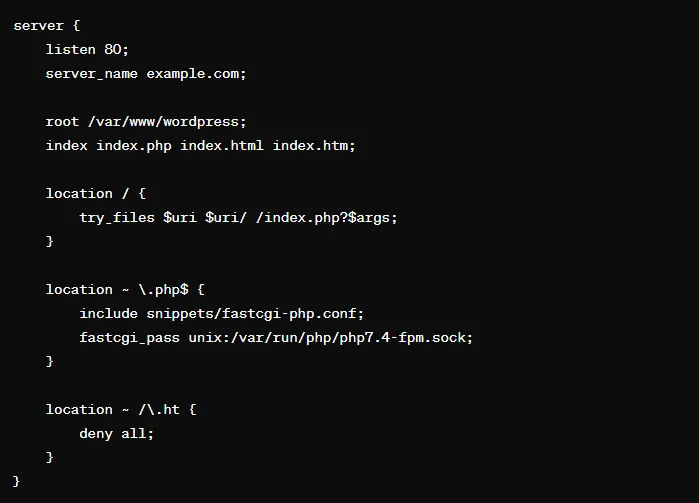Click "/index.php?$args;" in the try_files line
This screenshot has width=699, height=503.
tap(326, 217)
